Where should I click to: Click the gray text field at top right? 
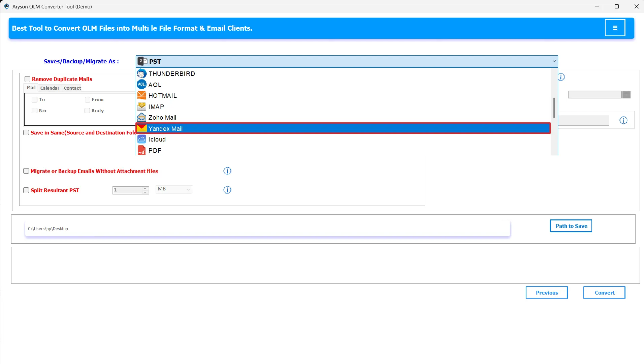594,94
